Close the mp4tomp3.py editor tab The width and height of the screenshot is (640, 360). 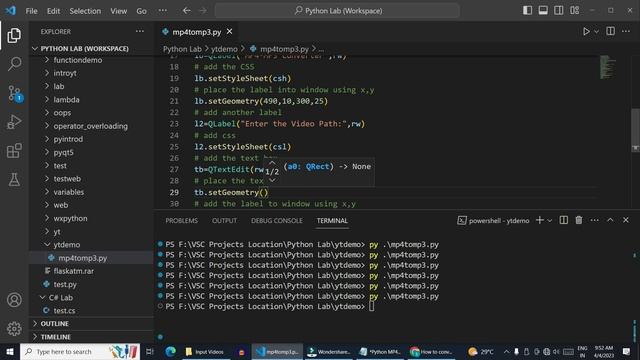pos(229,31)
